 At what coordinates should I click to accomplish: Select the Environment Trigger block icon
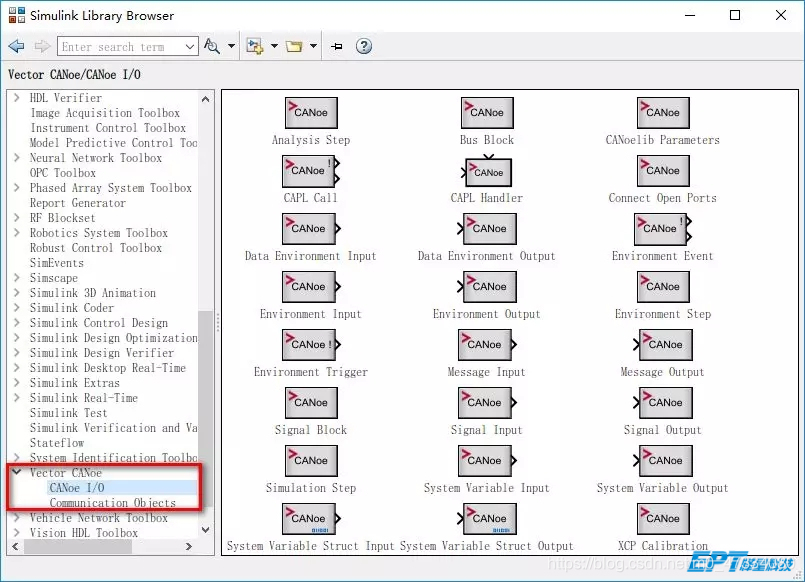311,345
